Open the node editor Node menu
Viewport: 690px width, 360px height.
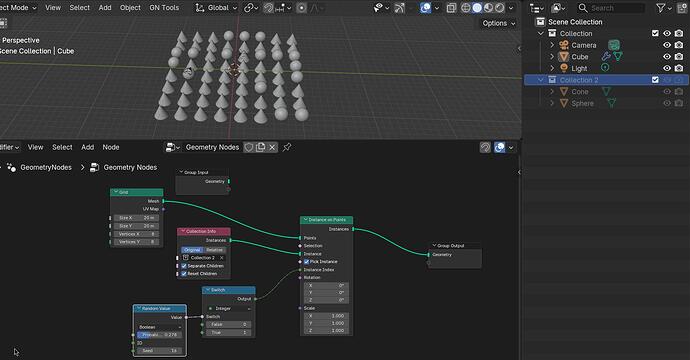(111, 147)
